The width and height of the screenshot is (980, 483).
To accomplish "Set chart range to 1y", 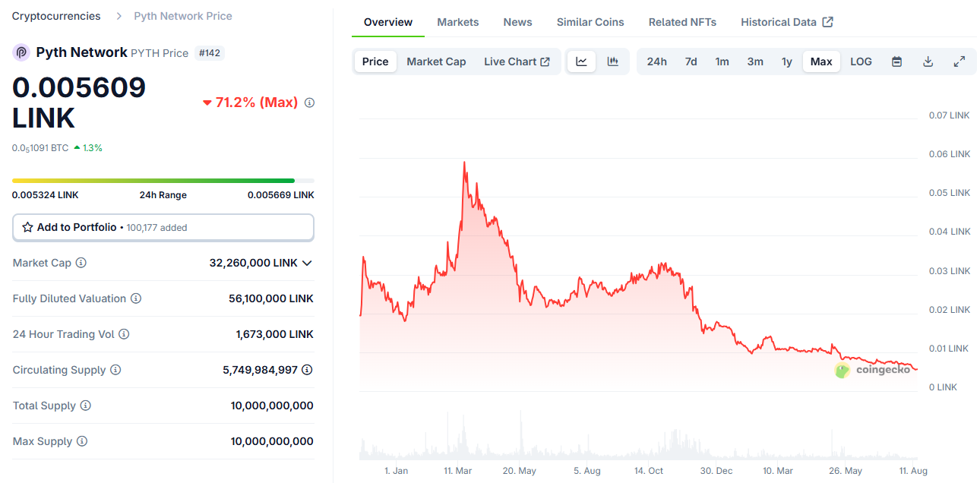I will coord(787,62).
